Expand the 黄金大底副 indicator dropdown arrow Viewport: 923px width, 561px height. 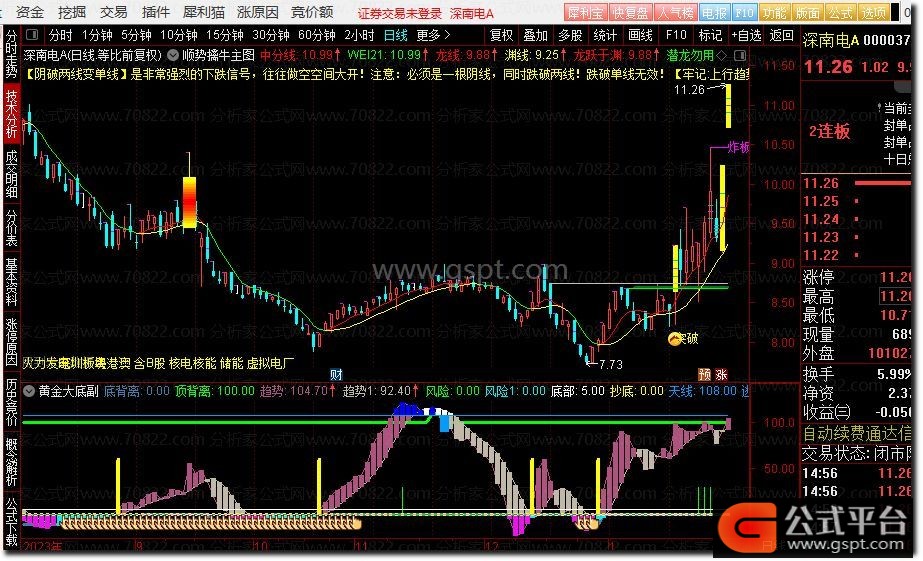pyautogui.click(x=29, y=390)
